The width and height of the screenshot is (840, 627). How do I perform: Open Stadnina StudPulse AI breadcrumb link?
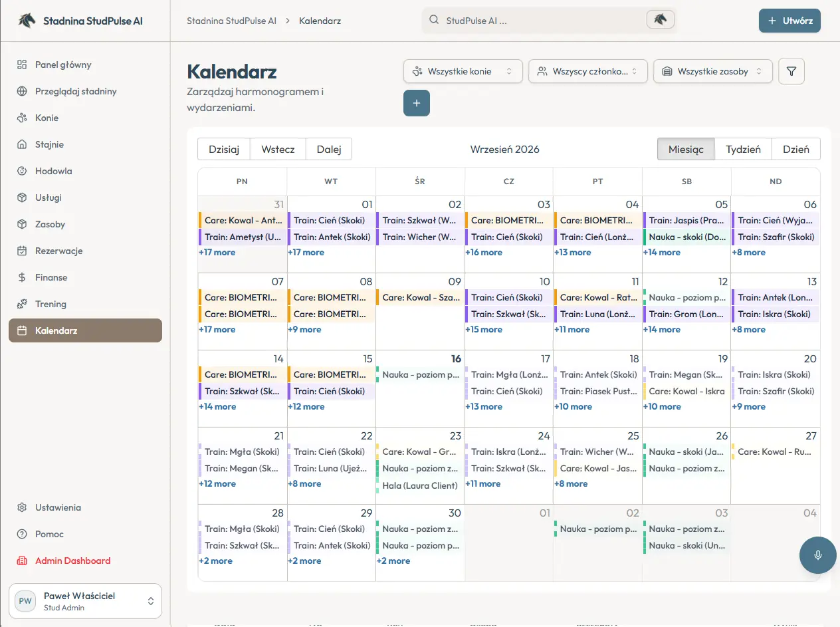point(231,21)
